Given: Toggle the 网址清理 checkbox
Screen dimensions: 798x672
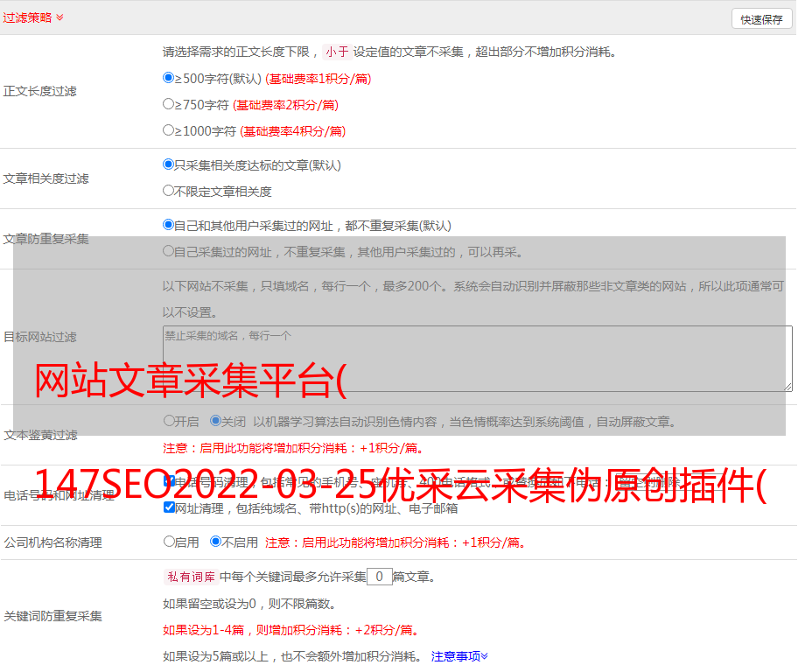Looking at the screenshot, I should (x=169, y=507).
